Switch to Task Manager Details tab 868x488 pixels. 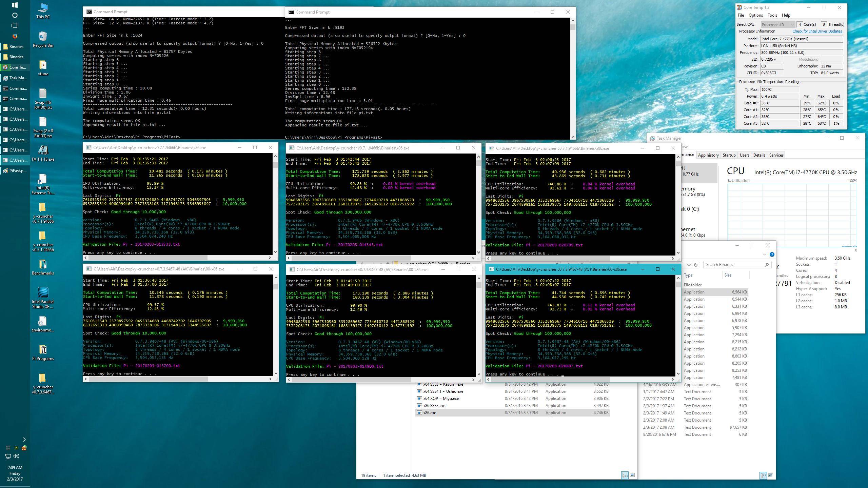[x=759, y=155]
